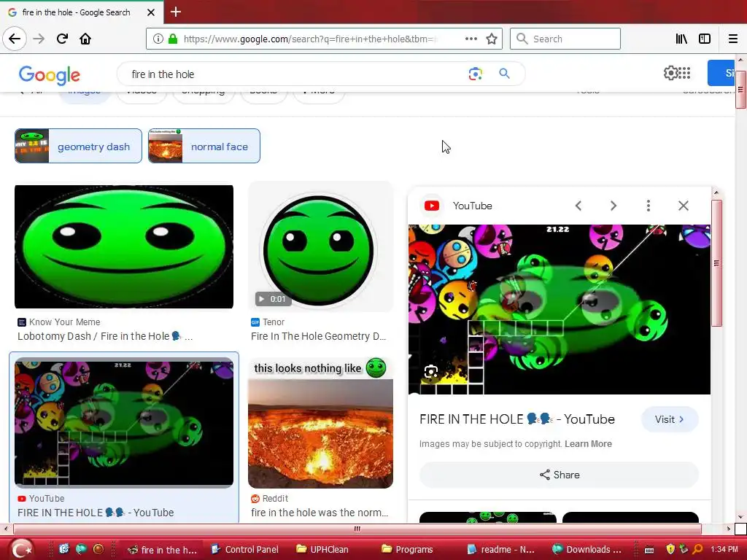747x560 pixels.
Task: Select the 'normal face' suggestion chip
Action: coord(204,146)
